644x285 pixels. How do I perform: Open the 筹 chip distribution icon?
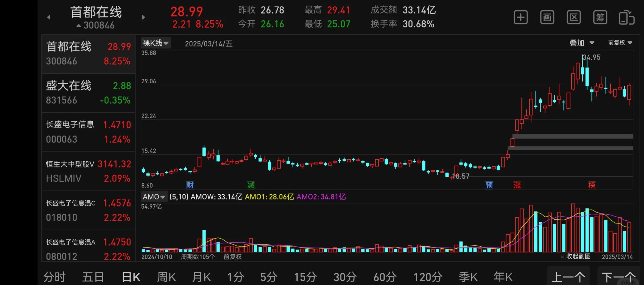point(600,17)
